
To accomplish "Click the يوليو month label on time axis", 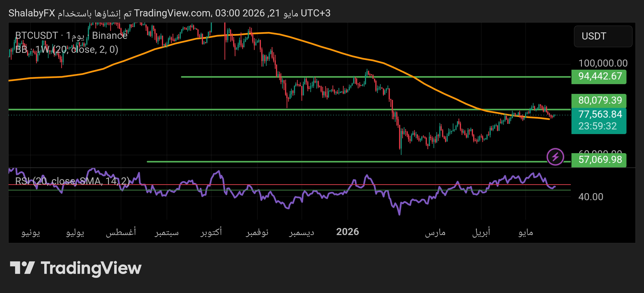I will (x=75, y=232).
